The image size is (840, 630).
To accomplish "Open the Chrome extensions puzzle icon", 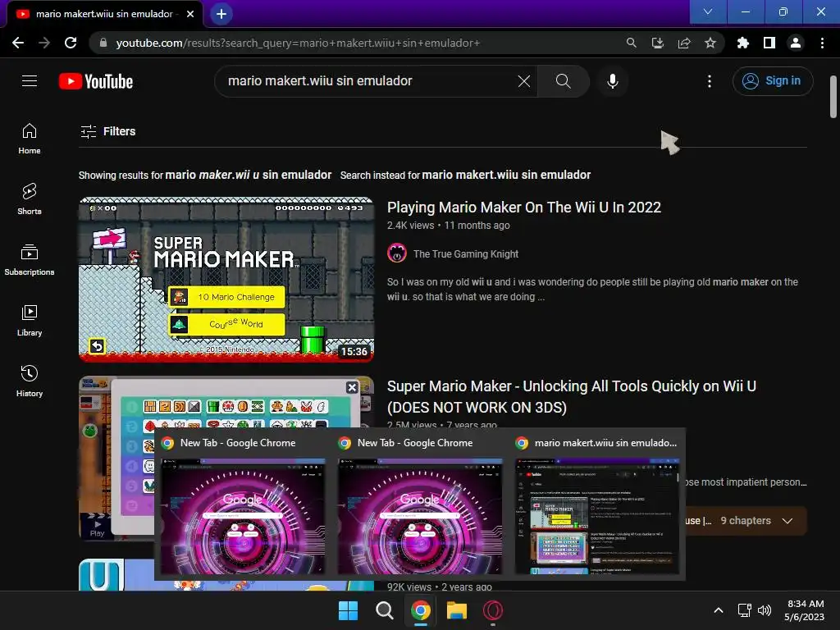I will coord(743,43).
